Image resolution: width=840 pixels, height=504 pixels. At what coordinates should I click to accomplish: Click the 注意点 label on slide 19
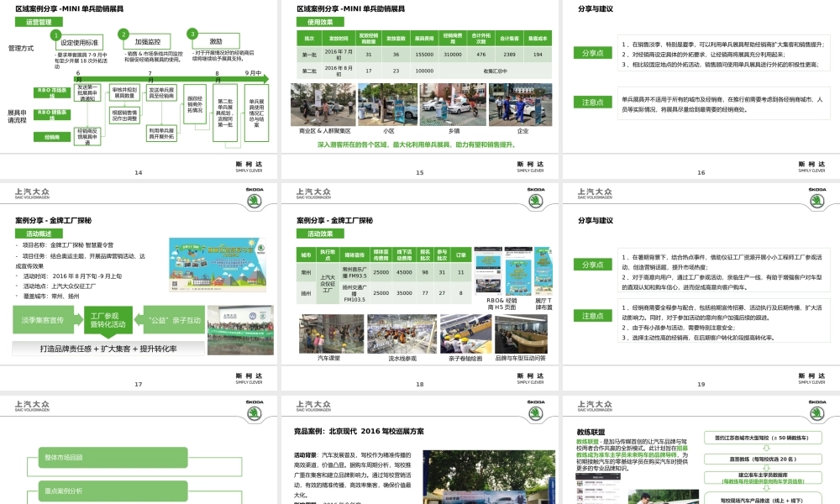coord(592,316)
